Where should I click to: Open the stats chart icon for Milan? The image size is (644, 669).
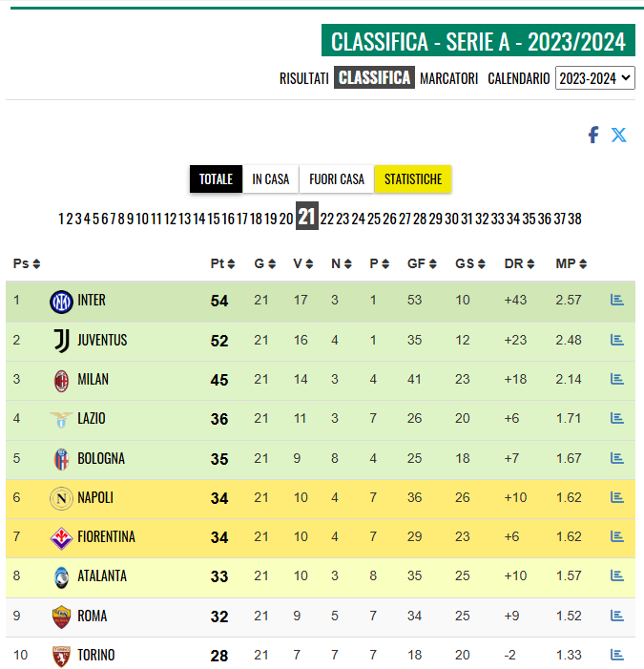tap(616, 379)
